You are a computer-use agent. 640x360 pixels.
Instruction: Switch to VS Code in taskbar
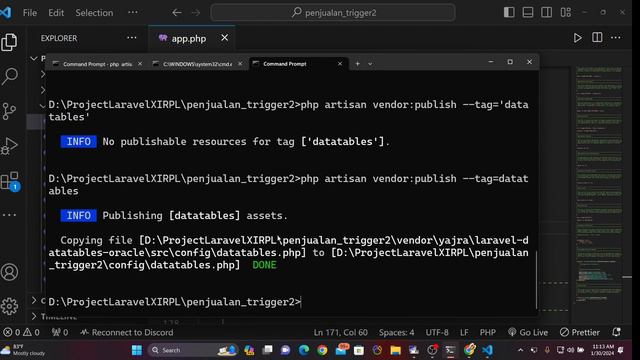(487, 350)
